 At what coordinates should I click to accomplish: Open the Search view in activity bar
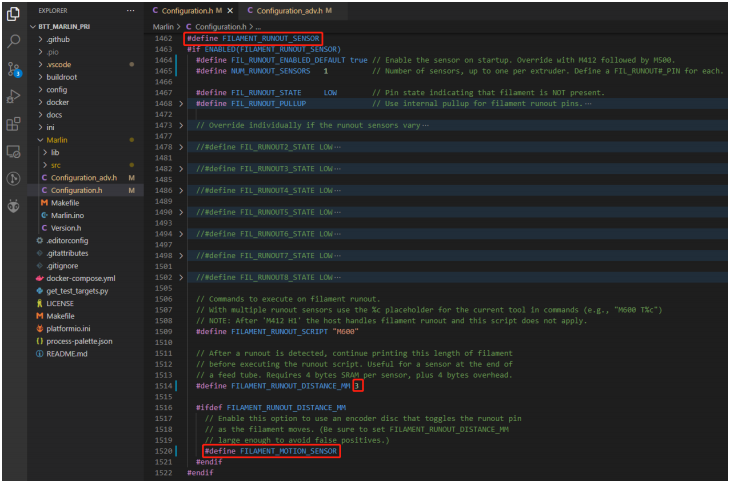click(13, 42)
